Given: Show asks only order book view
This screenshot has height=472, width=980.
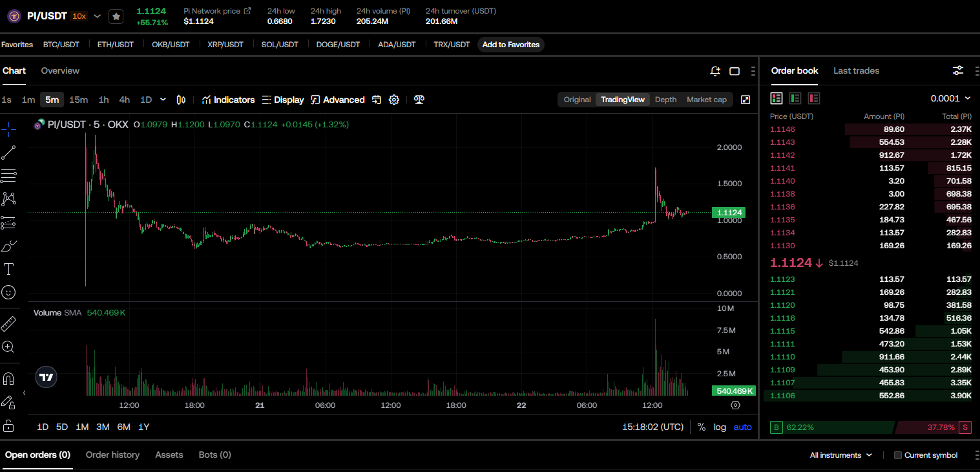Looking at the screenshot, I should coord(814,98).
